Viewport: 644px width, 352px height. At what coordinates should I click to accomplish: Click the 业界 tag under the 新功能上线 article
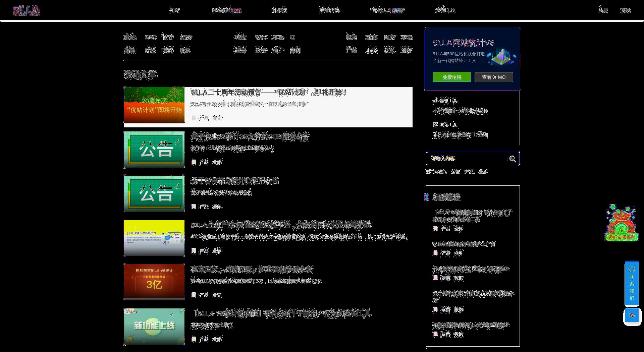click(x=217, y=339)
